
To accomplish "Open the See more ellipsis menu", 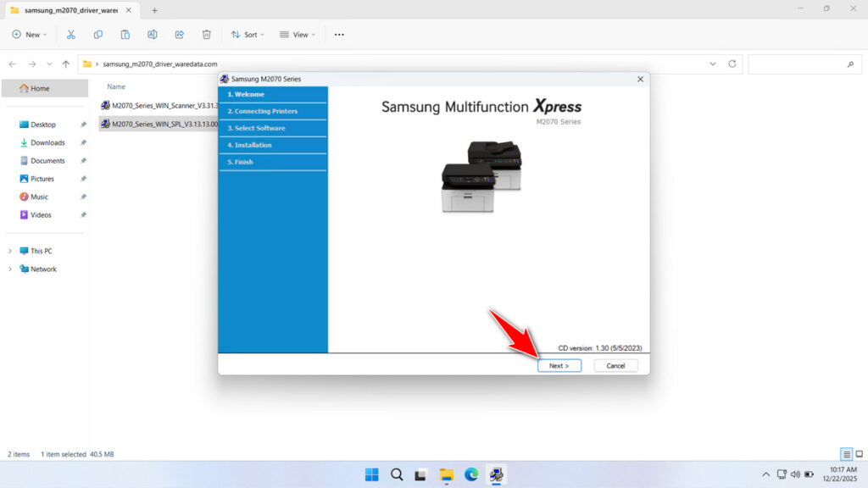I will [338, 34].
